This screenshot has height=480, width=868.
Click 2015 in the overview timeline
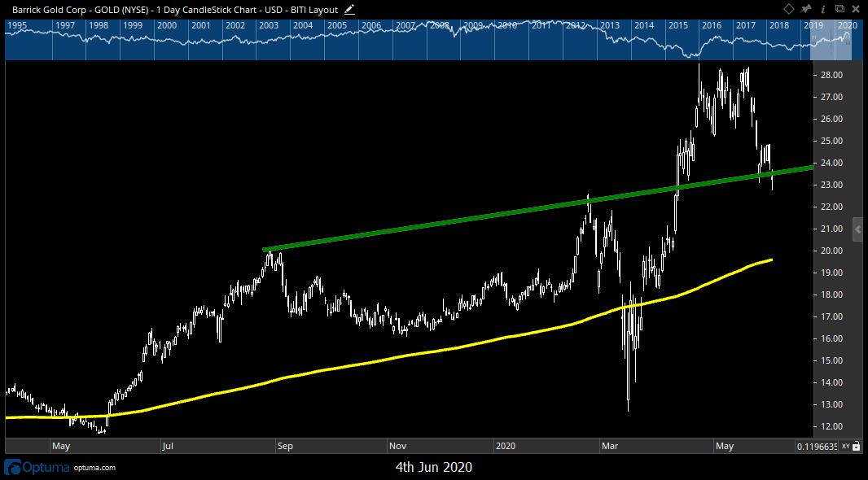677,26
